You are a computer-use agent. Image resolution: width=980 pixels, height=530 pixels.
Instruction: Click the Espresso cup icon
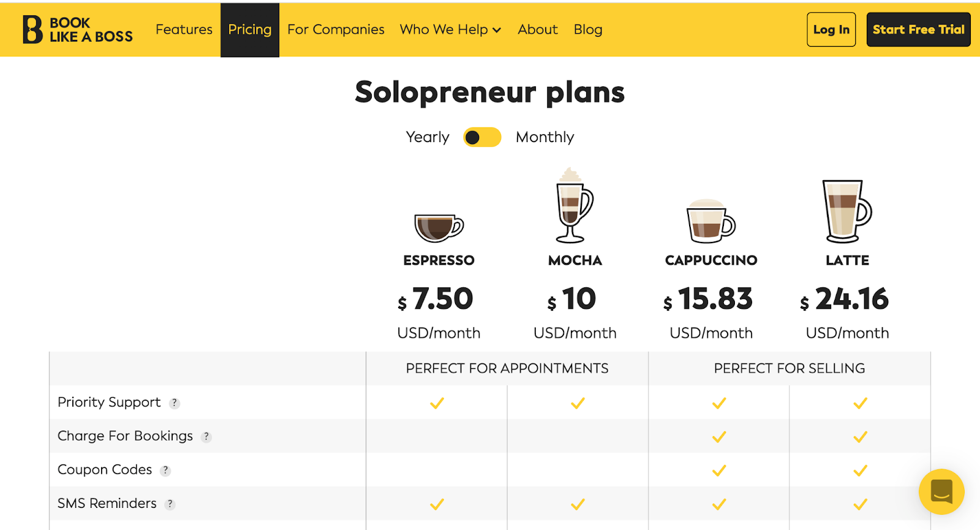click(x=439, y=227)
